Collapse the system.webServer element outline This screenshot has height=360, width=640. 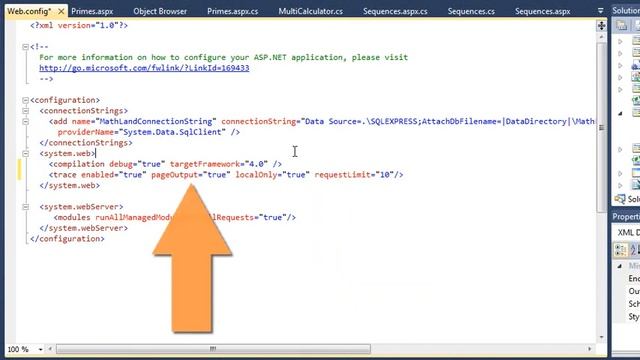25,207
